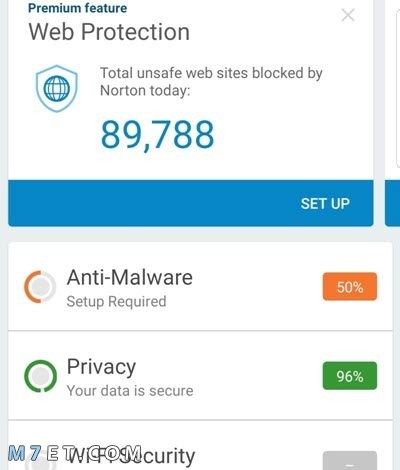This screenshot has height=470, width=400.
Task: Click the Privacy green progress ring icon
Action: tap(40, 376)
